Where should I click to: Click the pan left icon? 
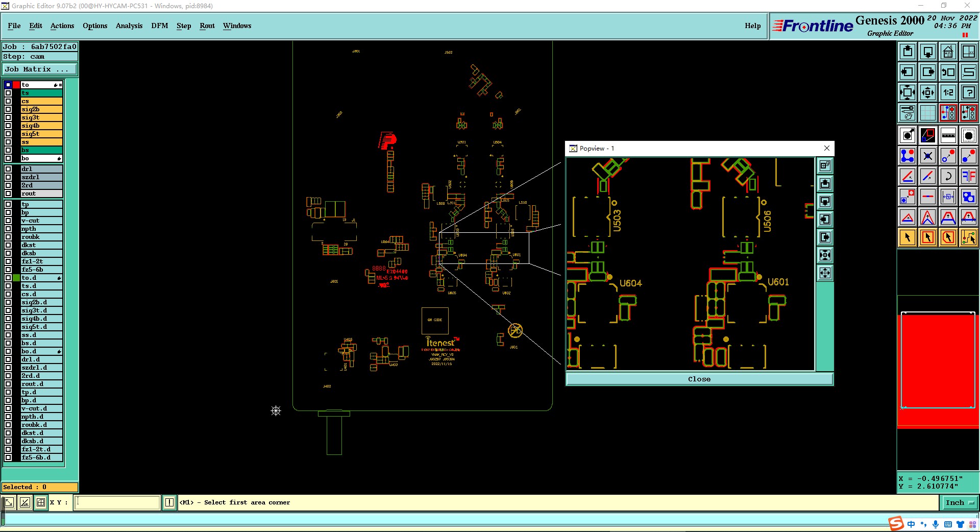point(908,72)
